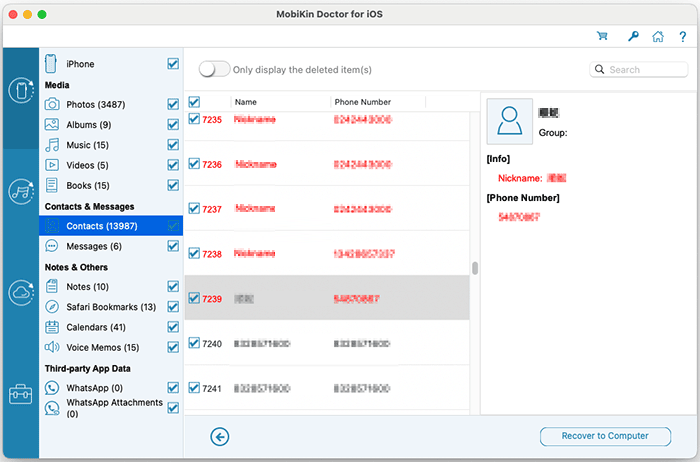Select Safari Bookmarks (13) in sidebar
700x462 pixels.
pyautogui.click(x=110, y=307)
